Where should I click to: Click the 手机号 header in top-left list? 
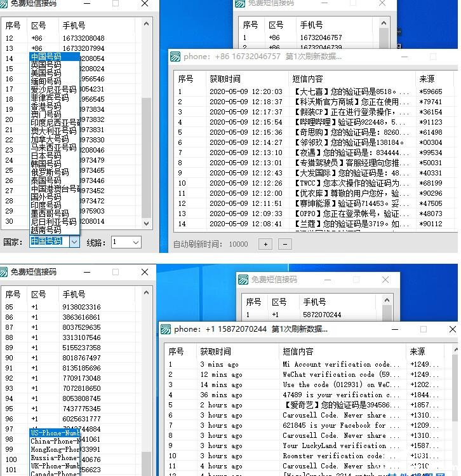click(x=97, y=25)
